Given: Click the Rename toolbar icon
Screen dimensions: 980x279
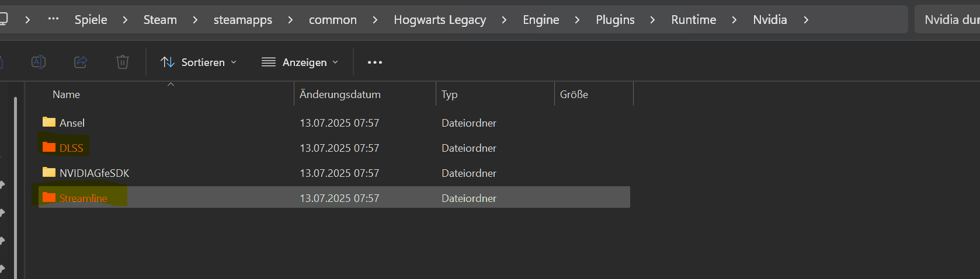Looking at the screenshot, I should tap(39, 62).
